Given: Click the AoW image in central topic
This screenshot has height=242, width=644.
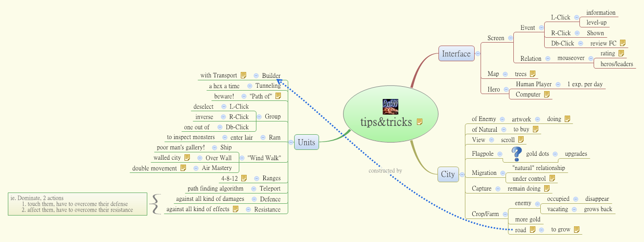Looking at the screenshot, I should [x=390, y=107].
